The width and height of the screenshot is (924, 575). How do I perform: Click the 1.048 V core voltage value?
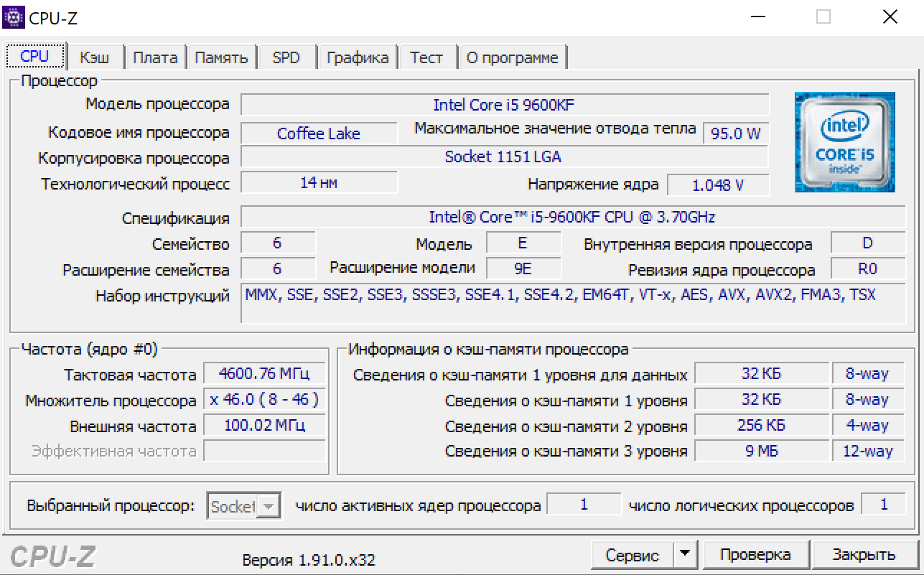click(718, 184)
